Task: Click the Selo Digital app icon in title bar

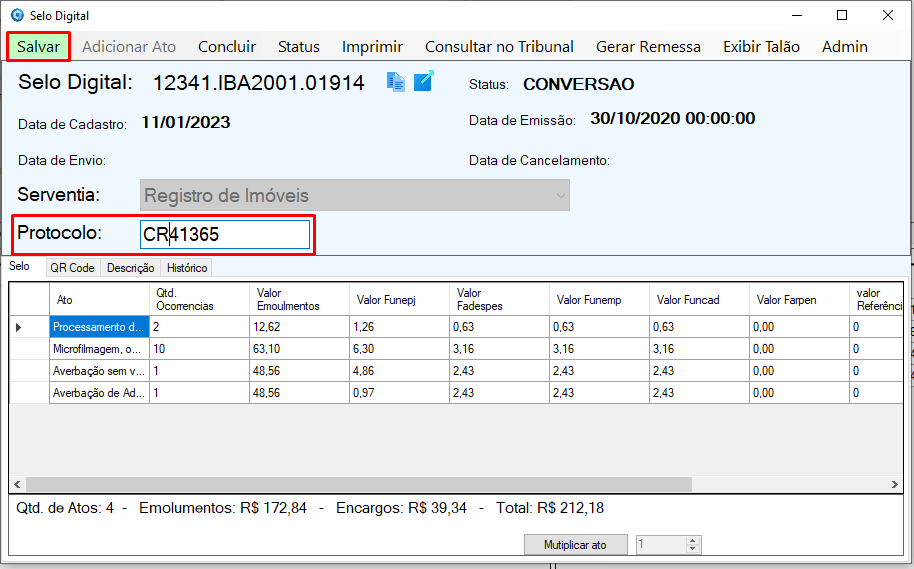Action: 17,15
